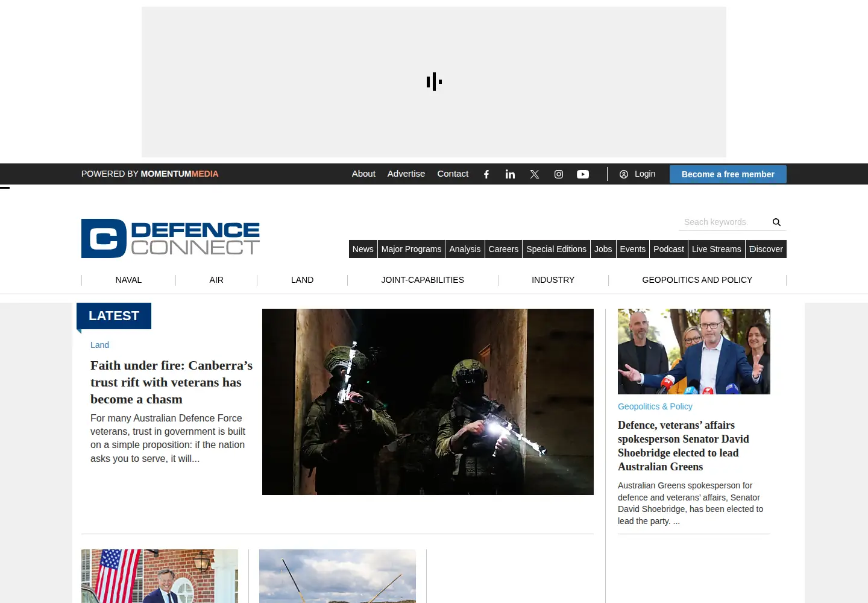Image resolution: width=868 pixels, height=603 pixels.
Task: Open the LinkedIn social icon
Action: pyautogui.click(x=510, y=174)
